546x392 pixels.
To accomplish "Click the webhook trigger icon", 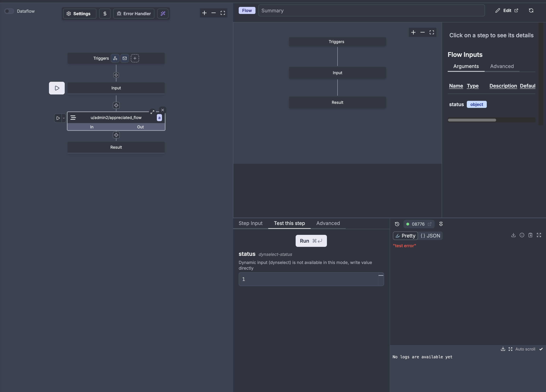I will click(115, 58).
